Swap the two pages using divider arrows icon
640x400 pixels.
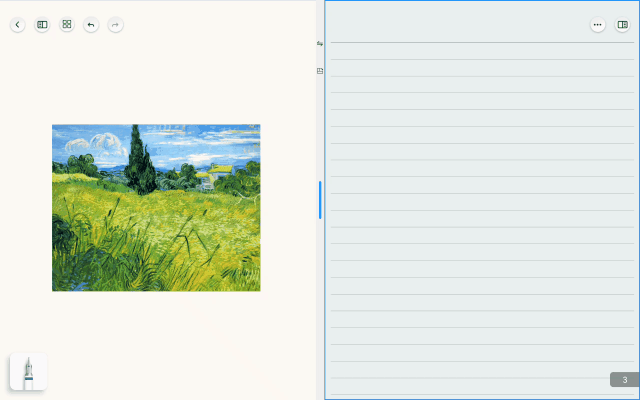pyautogui.click(x=320, y=43)
